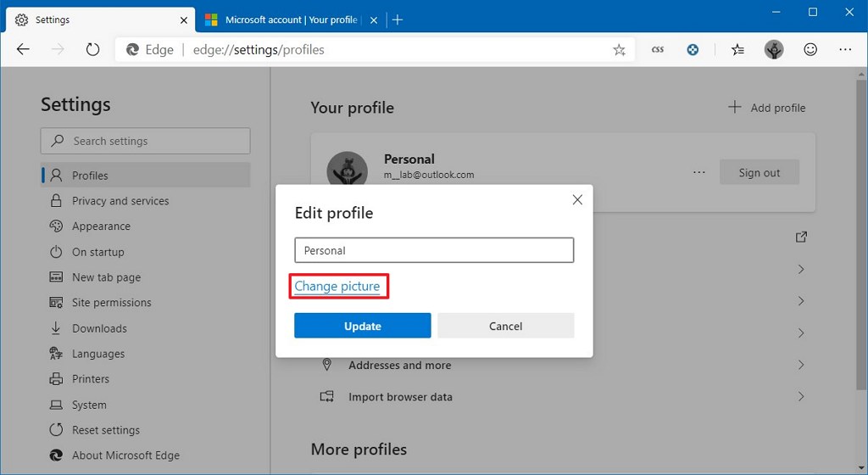The image size is (868, 475).
Task: Click the Downloads arrow icon
Action: coord(56,327)
